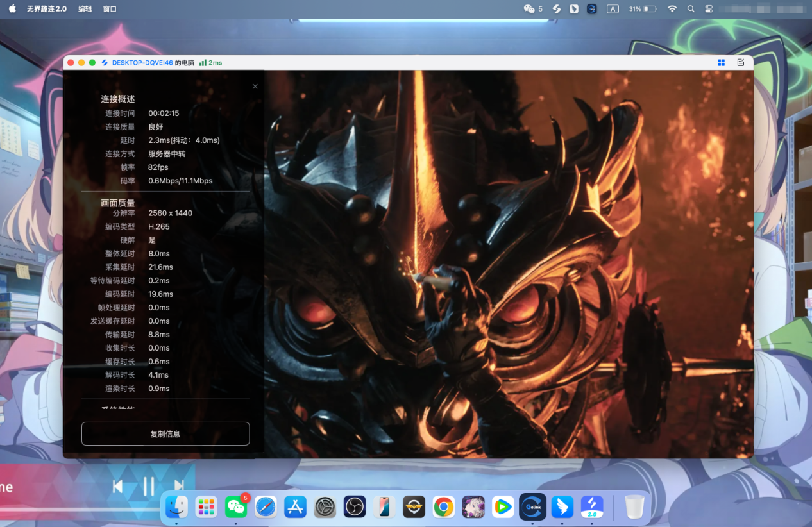
Task: Open the 编辑 menu
Action: (x=85, y=9)
